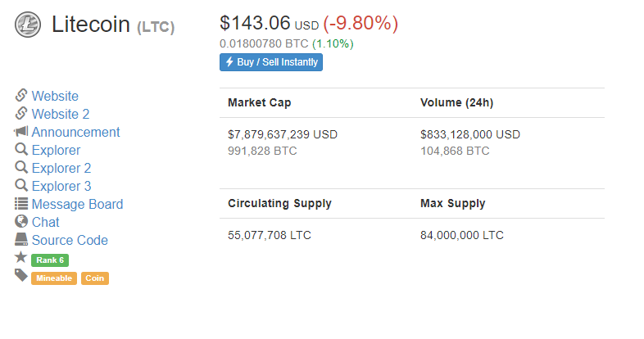The height and width of the screenshot is (339, 644).
Task: Open the Announcement link
Action: (x=75, y=132)
